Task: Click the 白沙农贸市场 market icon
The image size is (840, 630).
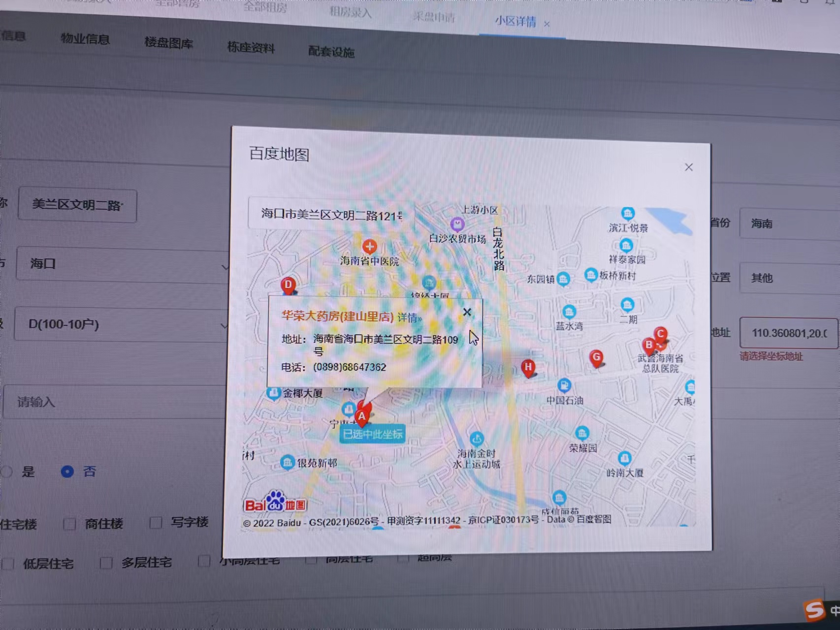Action: coord(457,224)
